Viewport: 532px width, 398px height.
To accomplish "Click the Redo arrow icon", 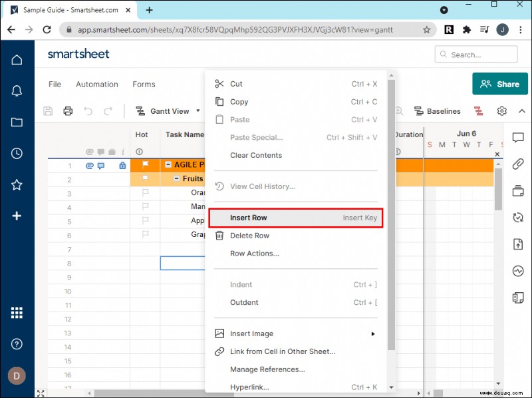I will point(108,111).
